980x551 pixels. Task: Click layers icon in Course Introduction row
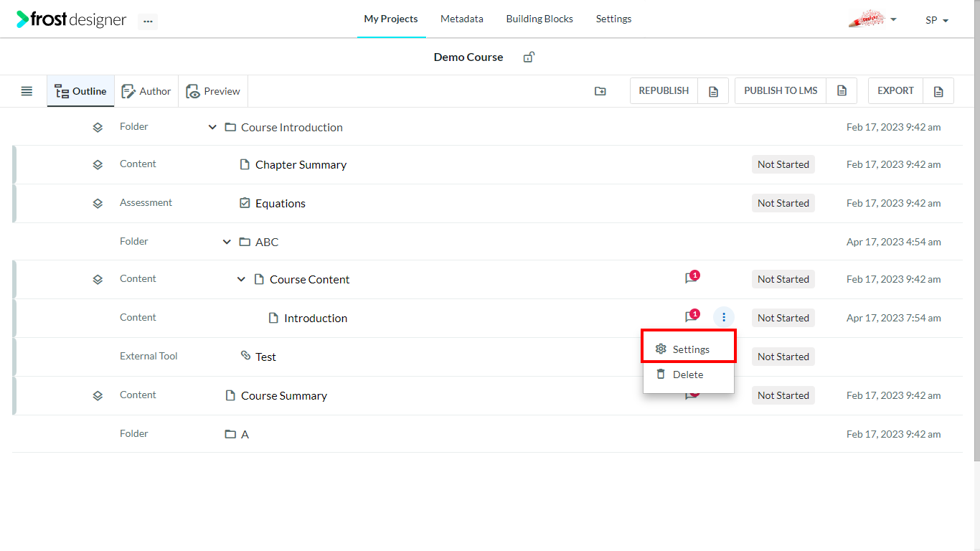98,128
